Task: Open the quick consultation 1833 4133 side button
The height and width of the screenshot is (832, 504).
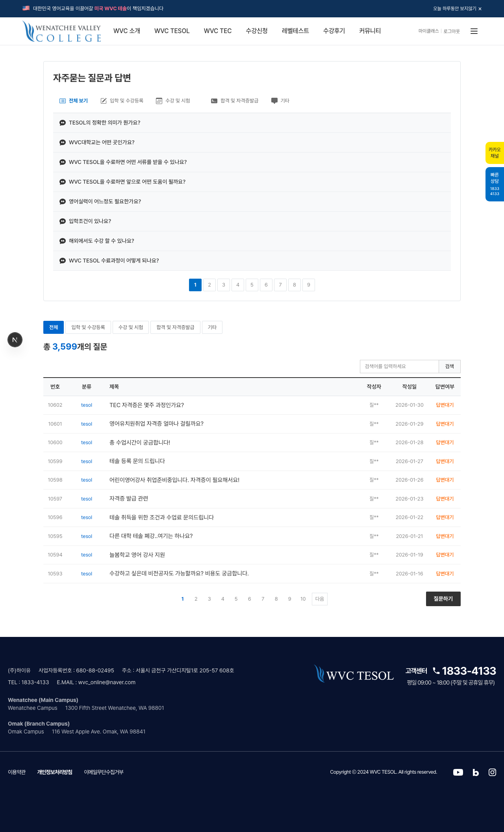Action: [x=495, y=184]
